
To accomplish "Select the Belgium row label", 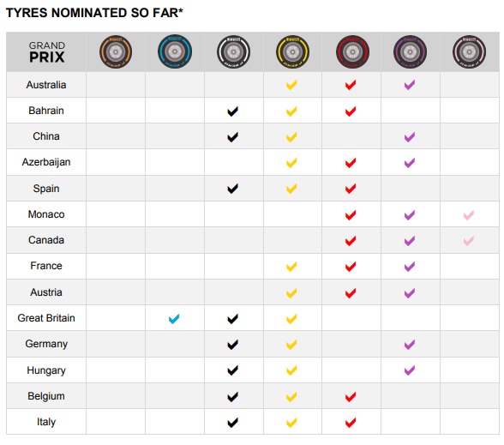I will [46, 396].
